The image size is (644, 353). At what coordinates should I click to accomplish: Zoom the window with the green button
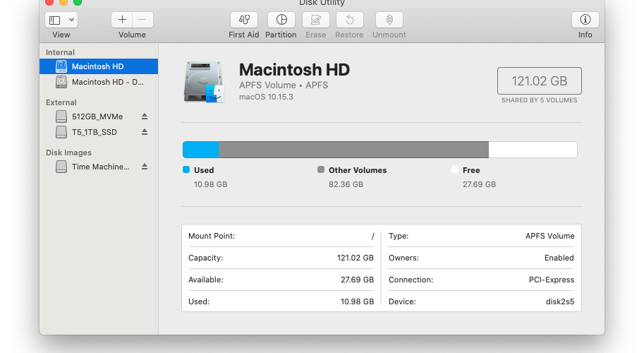click(77, 2)
